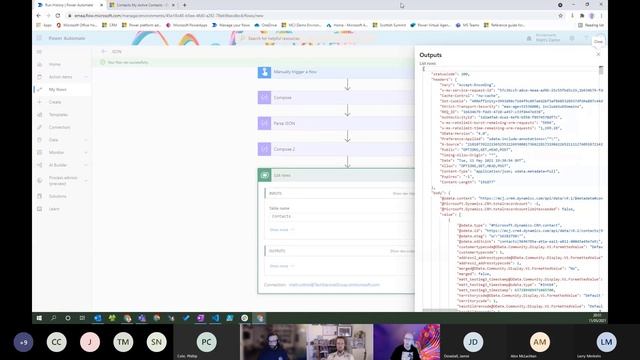
Task: Open the Compose 2 action card
Action: click(336, 149)
